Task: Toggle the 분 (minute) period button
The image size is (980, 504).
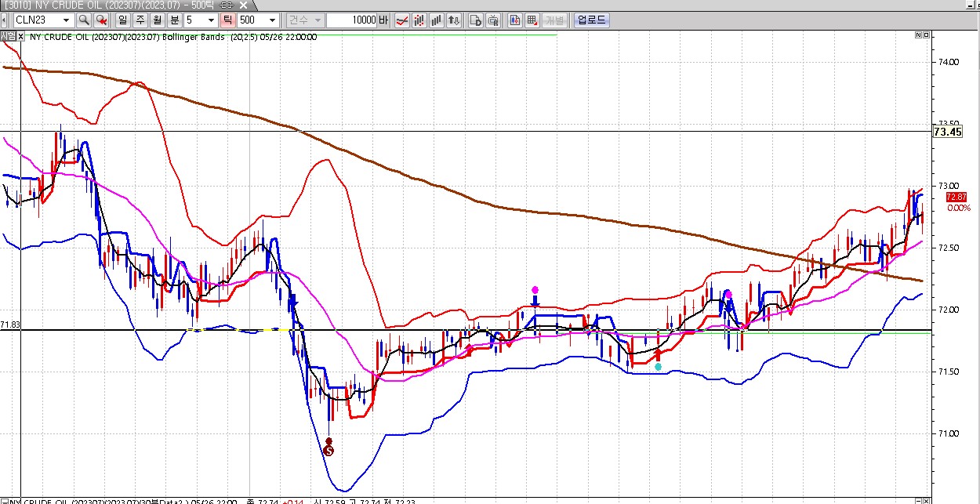Action: click(173, 20)
